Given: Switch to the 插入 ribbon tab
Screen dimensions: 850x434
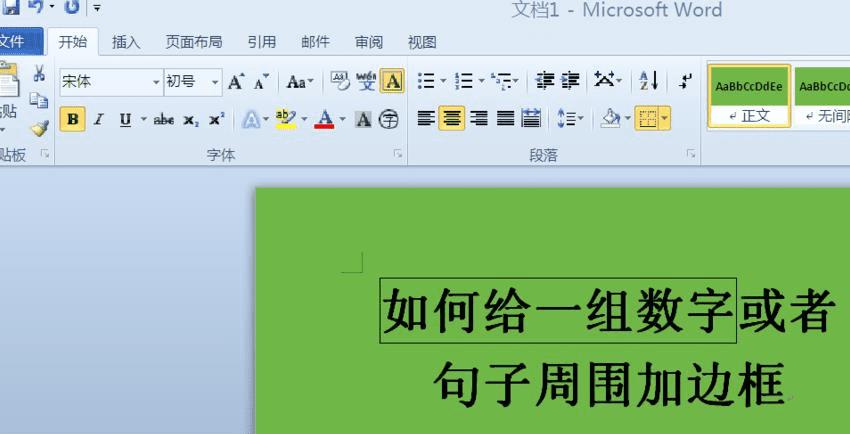Looking at the screenshot, I should [126, 42].
